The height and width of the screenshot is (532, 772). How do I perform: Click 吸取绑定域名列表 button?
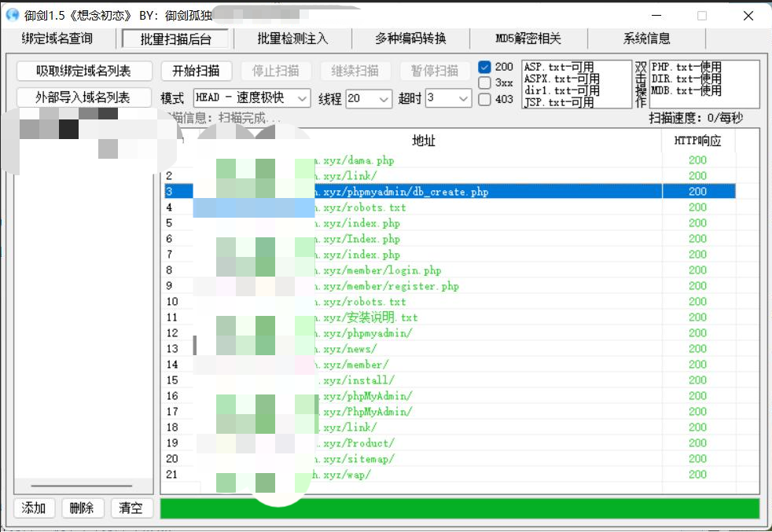(x=84, y=71)
